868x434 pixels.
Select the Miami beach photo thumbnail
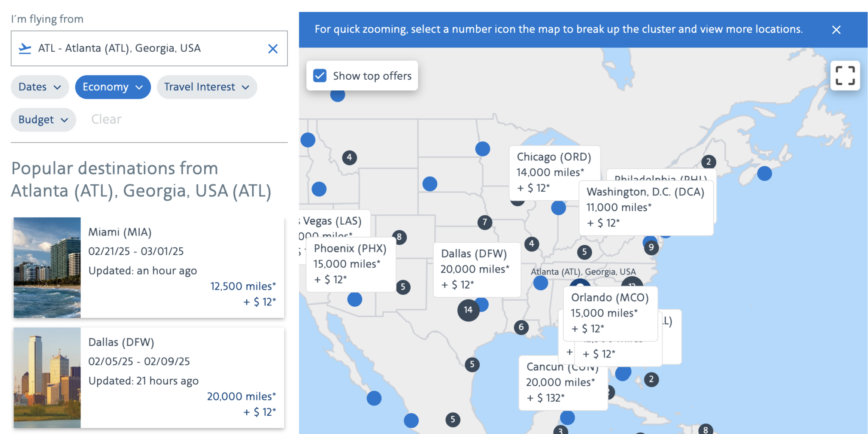[47, 267]
